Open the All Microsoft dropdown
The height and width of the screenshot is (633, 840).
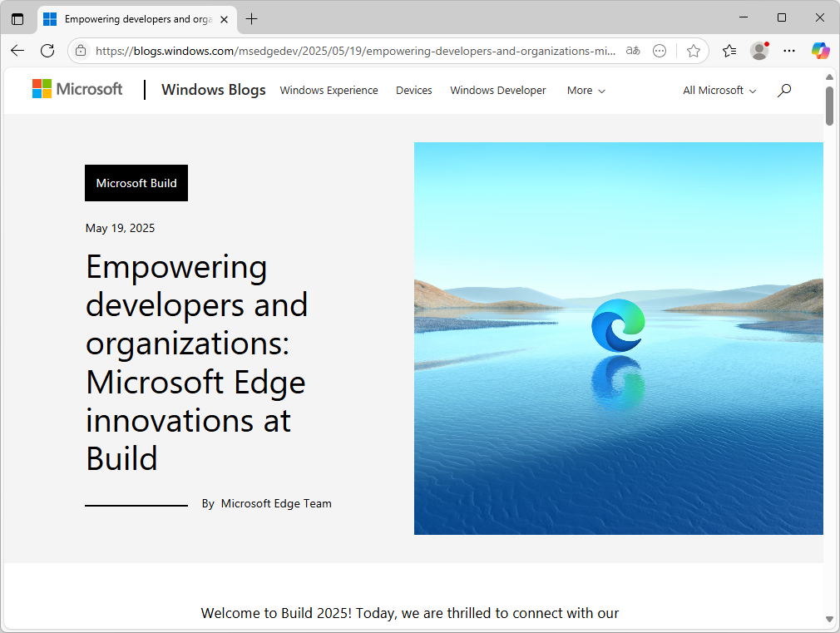coord(718,91)
